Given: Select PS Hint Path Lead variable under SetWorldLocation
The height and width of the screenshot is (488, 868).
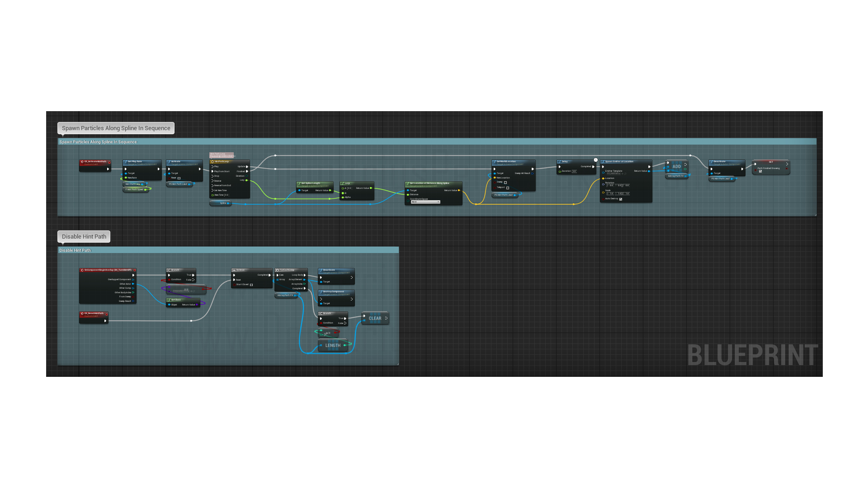Looking at the screenshot, I should click(505, 195).
